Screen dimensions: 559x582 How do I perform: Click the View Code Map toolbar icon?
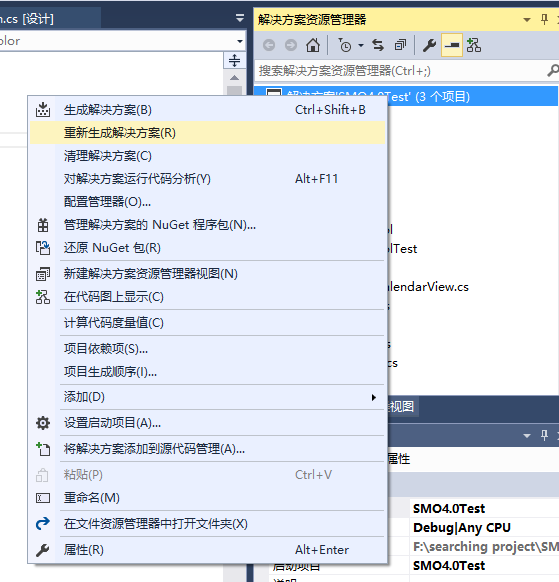pos(474,45)
